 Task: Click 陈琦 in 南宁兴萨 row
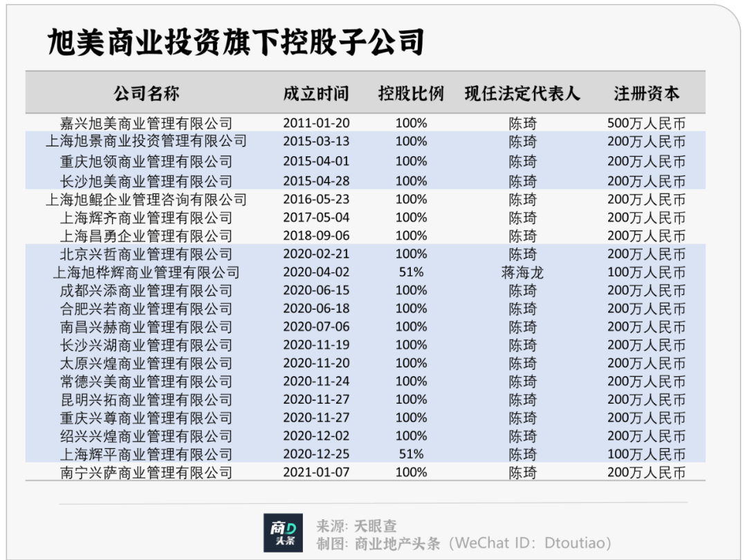[x=522, y=472]
